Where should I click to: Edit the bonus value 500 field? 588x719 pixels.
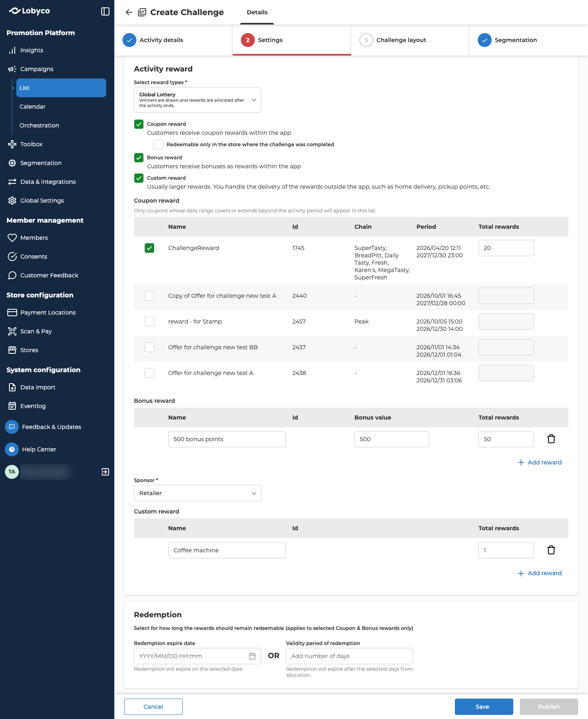point(392,439)
